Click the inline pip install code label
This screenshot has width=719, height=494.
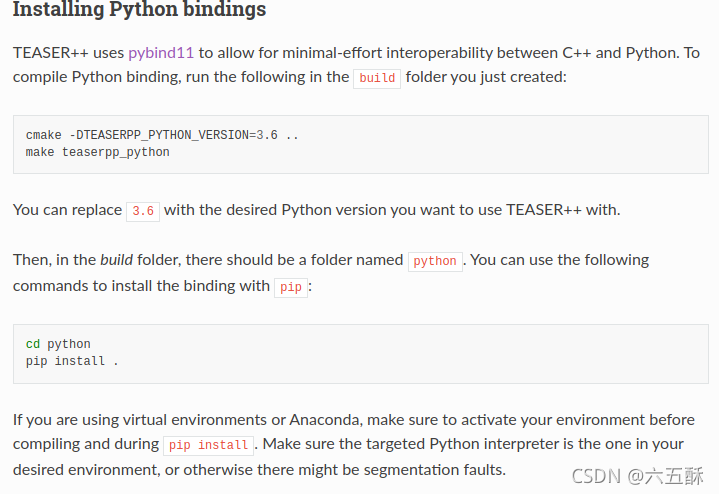pos(208,445)
